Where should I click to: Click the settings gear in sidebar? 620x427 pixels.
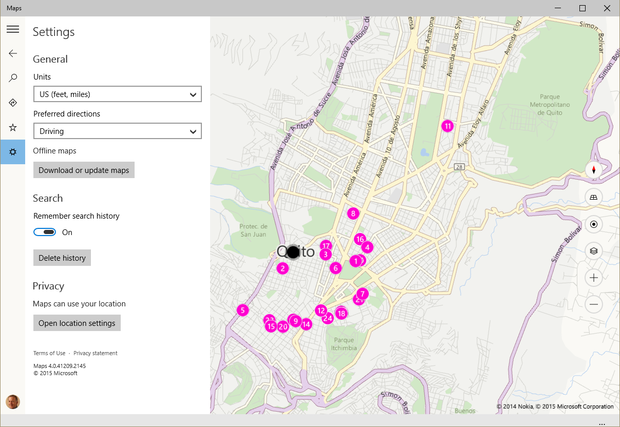tap(13, 152)
